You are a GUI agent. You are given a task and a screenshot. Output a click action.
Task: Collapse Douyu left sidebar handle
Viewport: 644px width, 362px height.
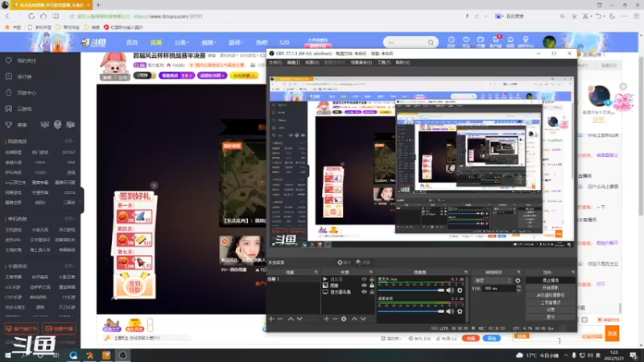tap(81, 200)
